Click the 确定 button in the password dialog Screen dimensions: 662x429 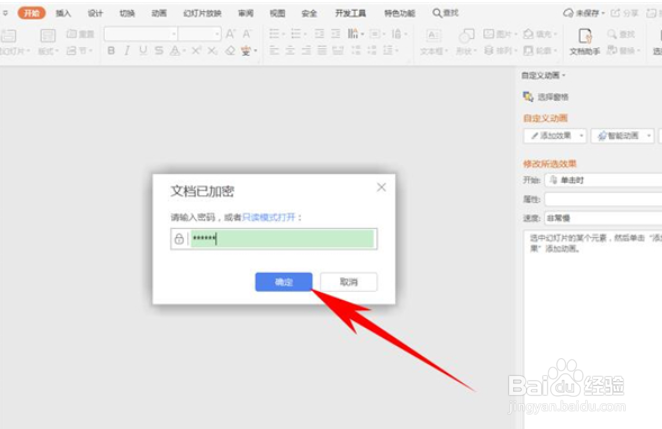pos(284,282)
